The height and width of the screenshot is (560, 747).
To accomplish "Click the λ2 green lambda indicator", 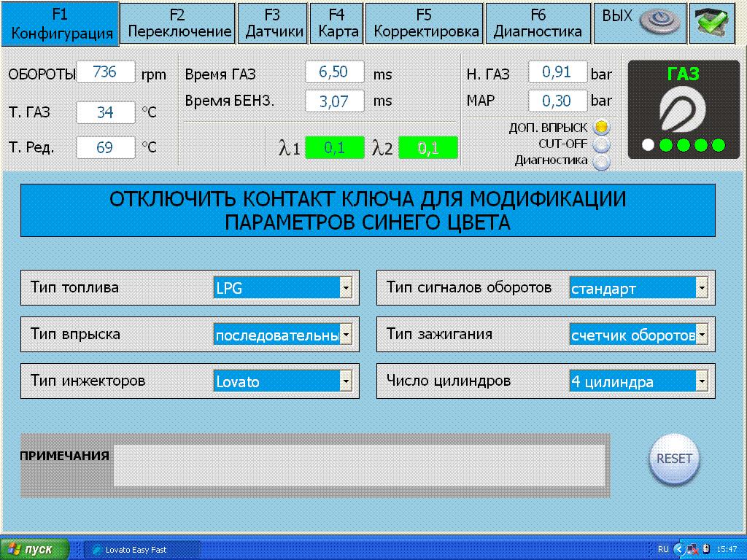I will pos(427,147).
